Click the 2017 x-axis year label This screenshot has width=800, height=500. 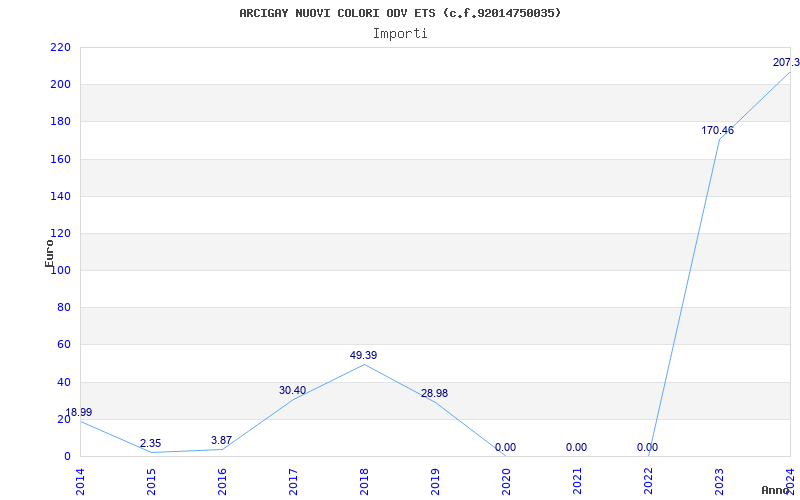click(293, 481)
